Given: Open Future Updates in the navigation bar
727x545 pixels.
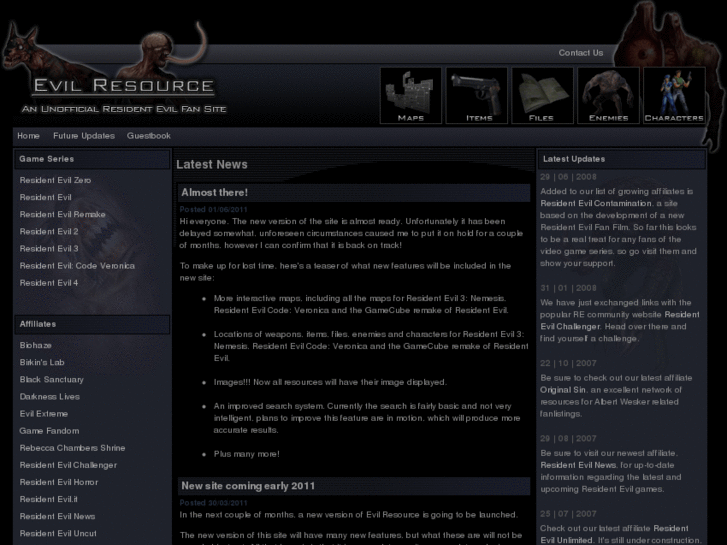Looking at the screenshot, I should click(x=84, y=136).
